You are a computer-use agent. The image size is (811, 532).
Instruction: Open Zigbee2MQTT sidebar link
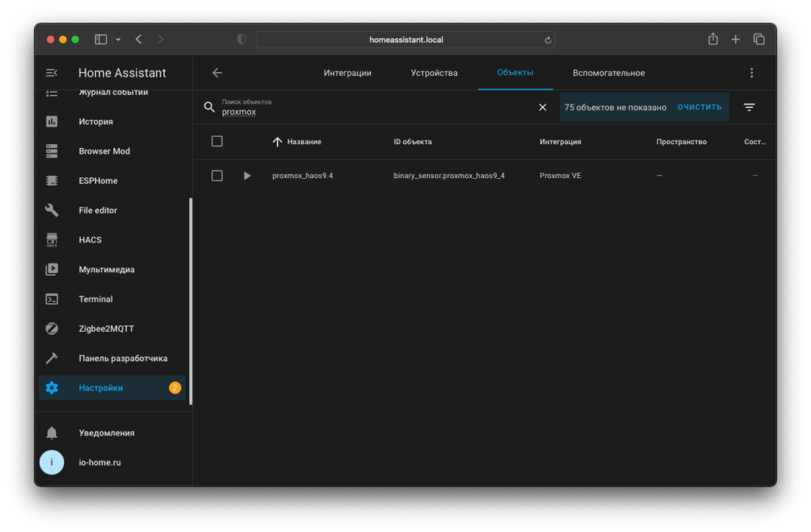[106, 329]
